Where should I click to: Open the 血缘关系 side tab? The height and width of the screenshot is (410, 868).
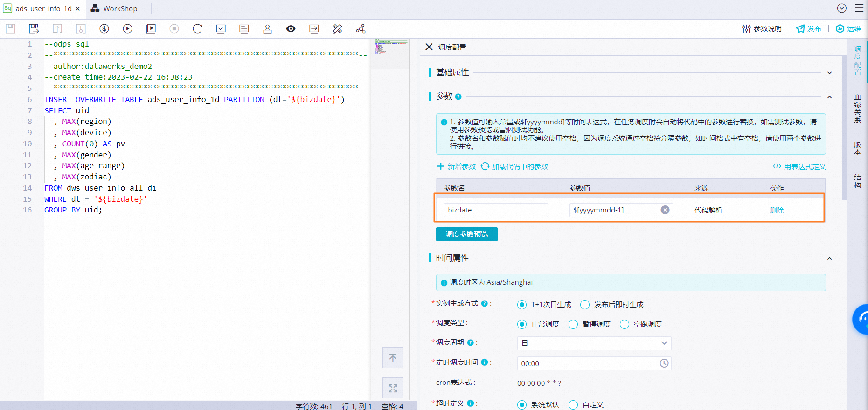pyautogui.click(x=857, y=108)
